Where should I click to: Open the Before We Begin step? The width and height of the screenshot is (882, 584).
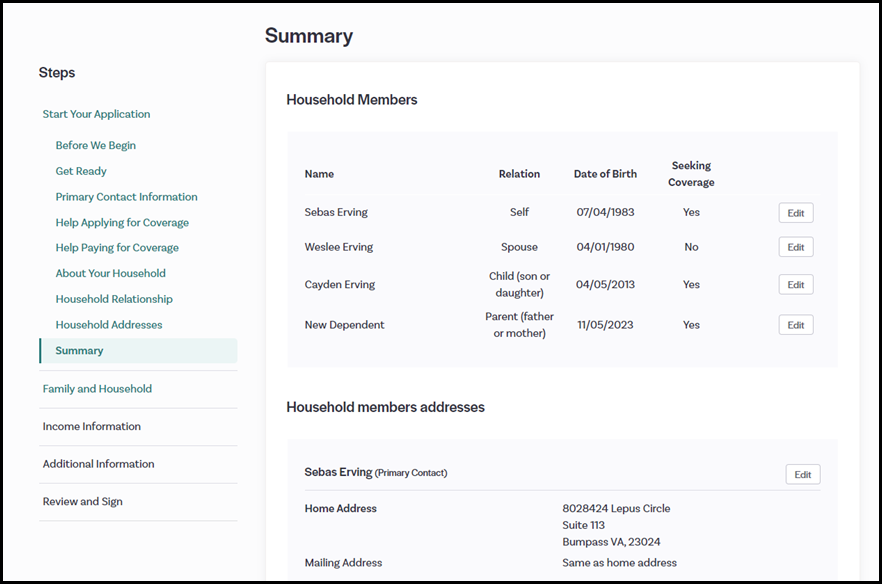pyautogui.click(x=95, y=145)
